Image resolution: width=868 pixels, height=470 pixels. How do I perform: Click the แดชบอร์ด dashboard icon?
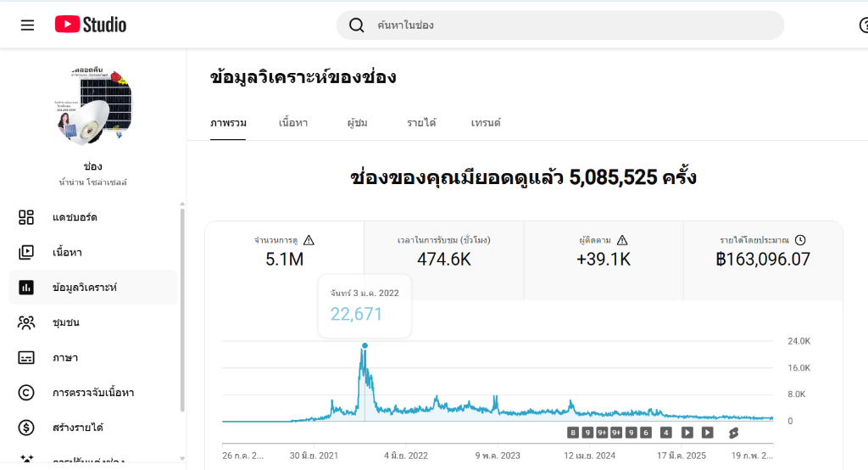click(x=26, y=217)
